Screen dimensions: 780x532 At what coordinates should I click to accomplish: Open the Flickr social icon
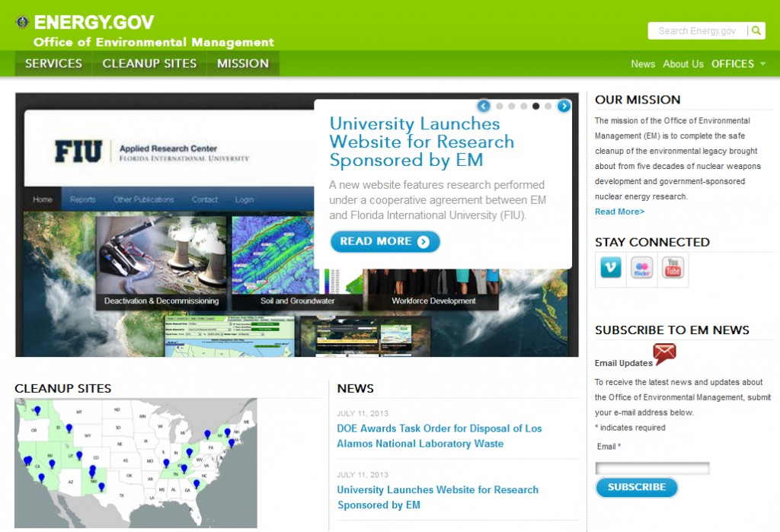coord(641,269)
